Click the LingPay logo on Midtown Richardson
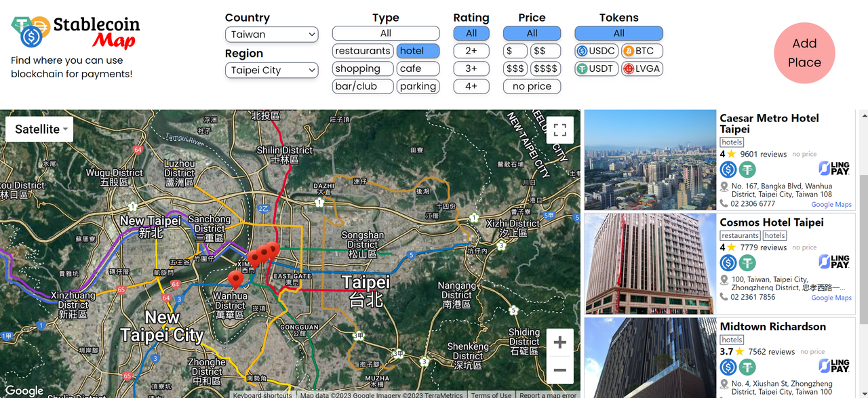Viewport: 868px width, 398px height. click(x=833, y=366)
